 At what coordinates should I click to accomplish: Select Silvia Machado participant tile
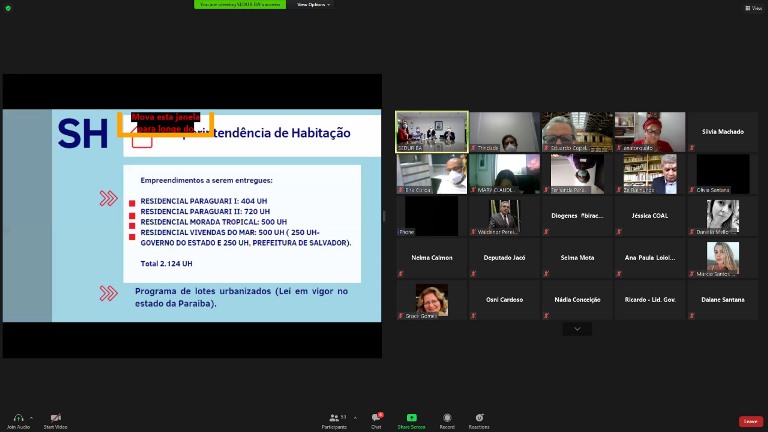pos(722,132)
